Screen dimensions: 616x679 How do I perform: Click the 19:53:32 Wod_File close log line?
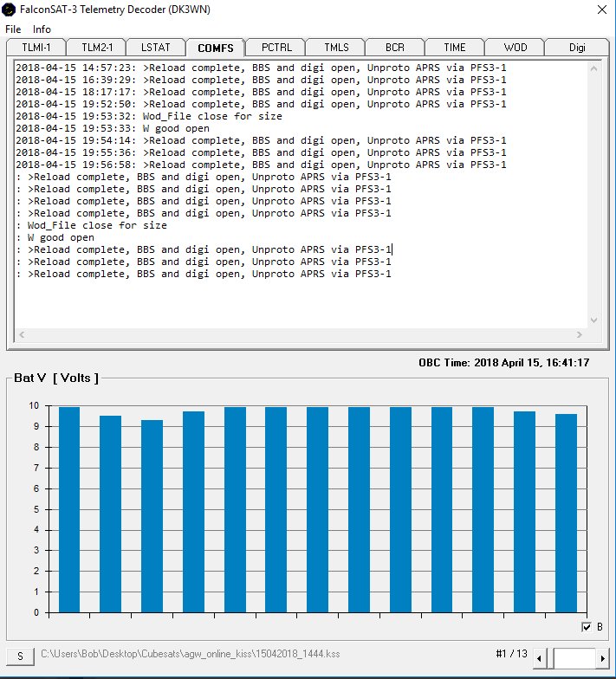pos(149,116)
